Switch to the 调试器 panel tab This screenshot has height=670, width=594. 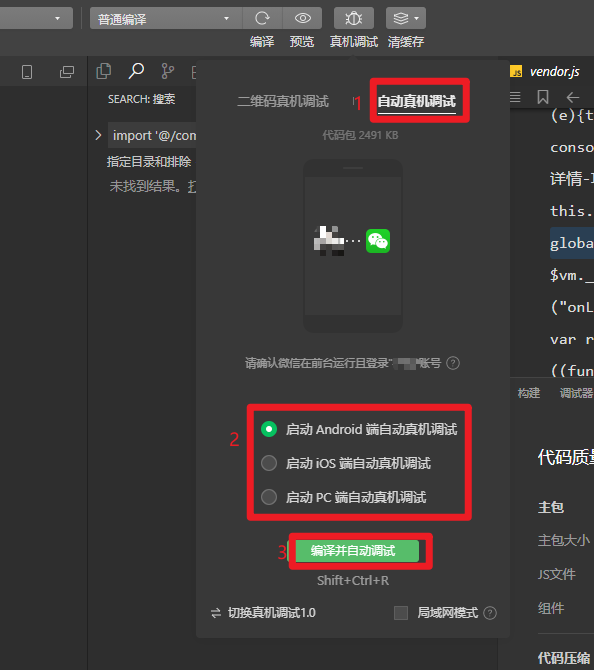(x=576, y=393)
